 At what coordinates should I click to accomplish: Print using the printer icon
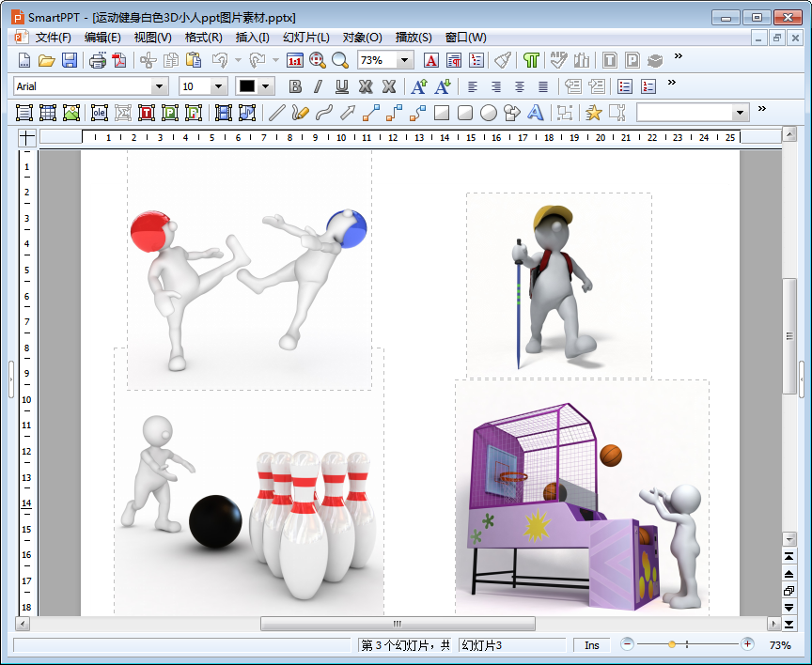click(98, 60)
